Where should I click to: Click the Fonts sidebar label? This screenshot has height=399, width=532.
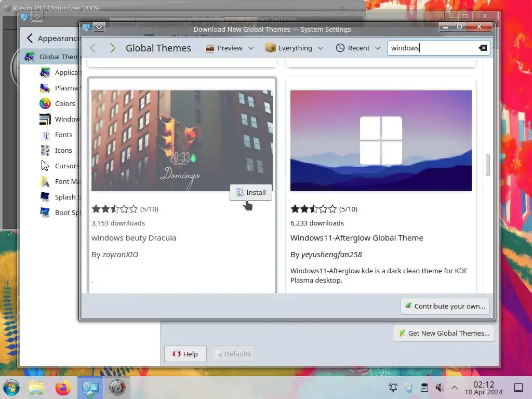pos(63,135)
